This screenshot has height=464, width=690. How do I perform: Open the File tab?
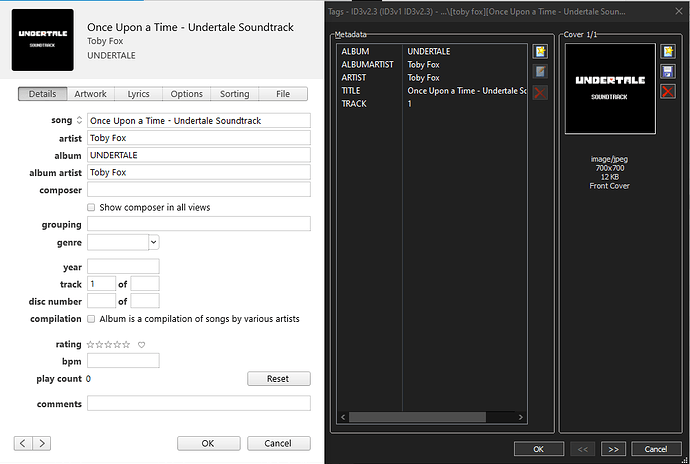pyautogui.click(x=283, y=94)
